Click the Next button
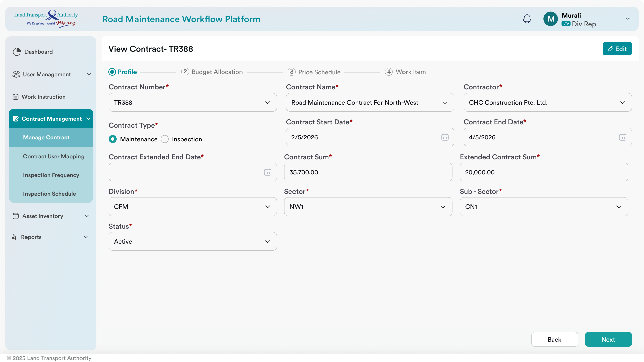Viewport: 644px width, 362px height. (x=608, y=339)
